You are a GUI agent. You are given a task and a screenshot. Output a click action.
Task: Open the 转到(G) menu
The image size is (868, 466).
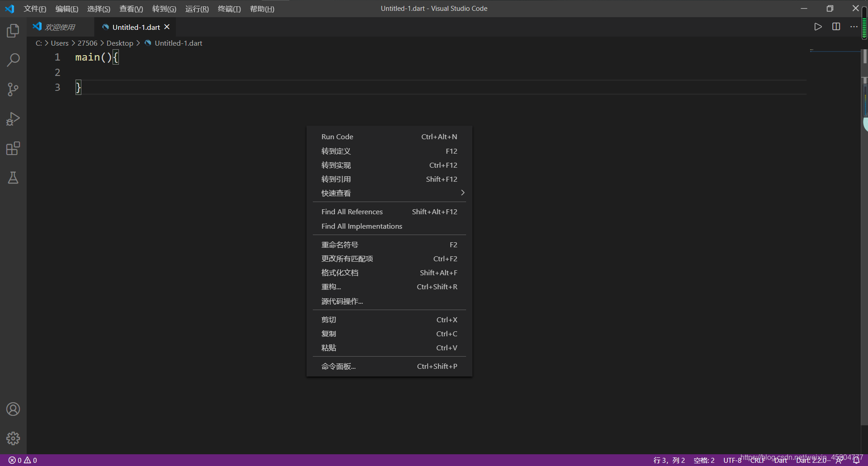tap(164, 9)
